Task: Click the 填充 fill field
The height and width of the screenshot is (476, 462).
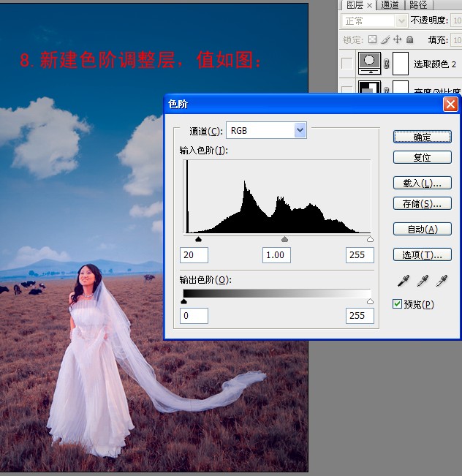Action: tap(456, 39)
